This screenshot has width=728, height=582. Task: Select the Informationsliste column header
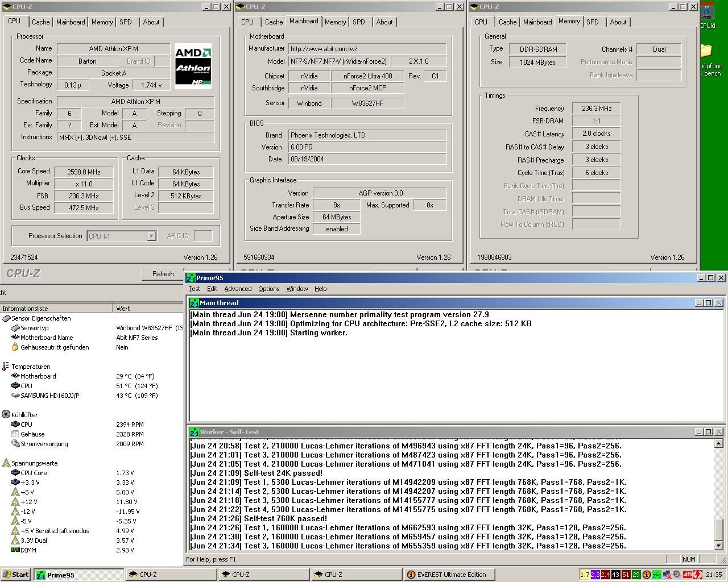point(56,309)
